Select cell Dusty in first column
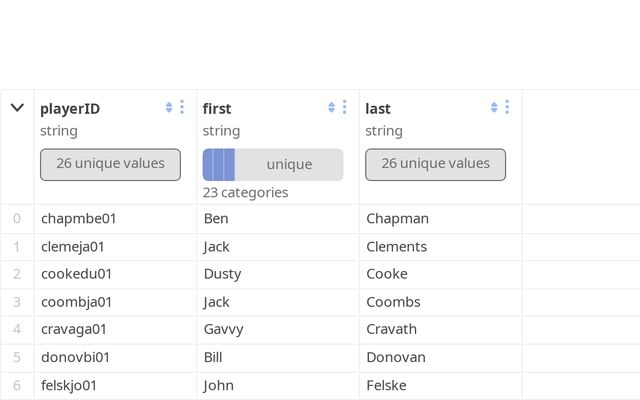Screen dimensions: 640x400 pyautogui.click(x=222, y=274)
